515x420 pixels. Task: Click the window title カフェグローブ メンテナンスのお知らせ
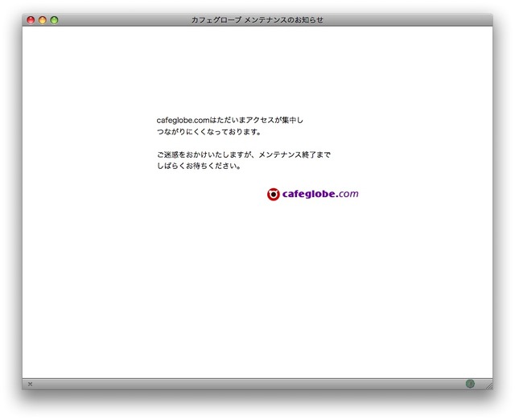(257, 20)
